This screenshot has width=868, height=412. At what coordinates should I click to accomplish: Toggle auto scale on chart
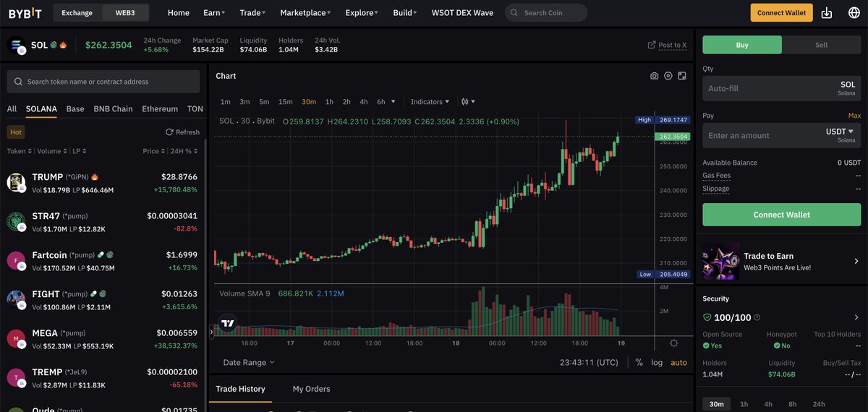(x=679, y=362)
